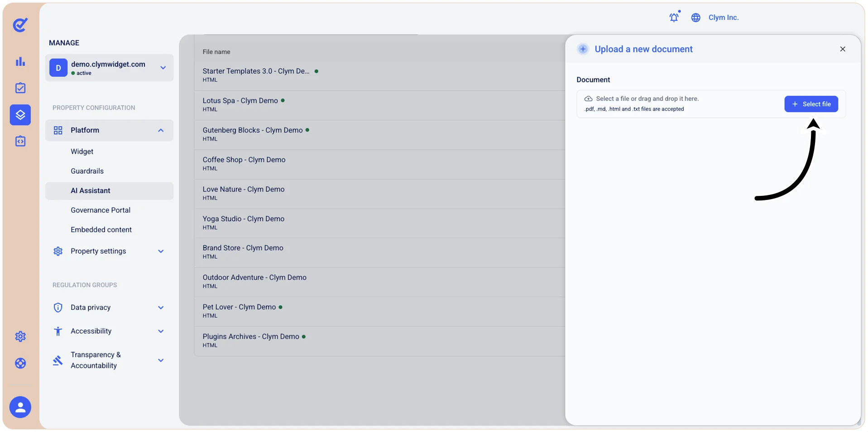Viewport: 868px width, 432px height.
Task: Expand the demo.clymwidget.com property dropdown
Action: pyautogui.click(x=163, y=68)
